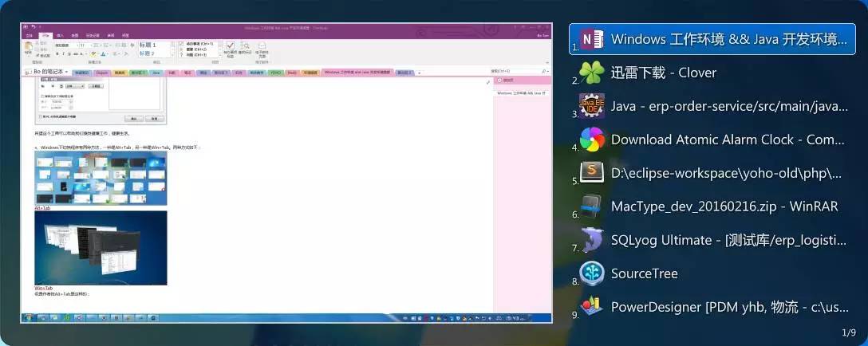Switch to the SourceTree window
The image size is (868, 346).
pyautogui.click(x=712, y=273)
